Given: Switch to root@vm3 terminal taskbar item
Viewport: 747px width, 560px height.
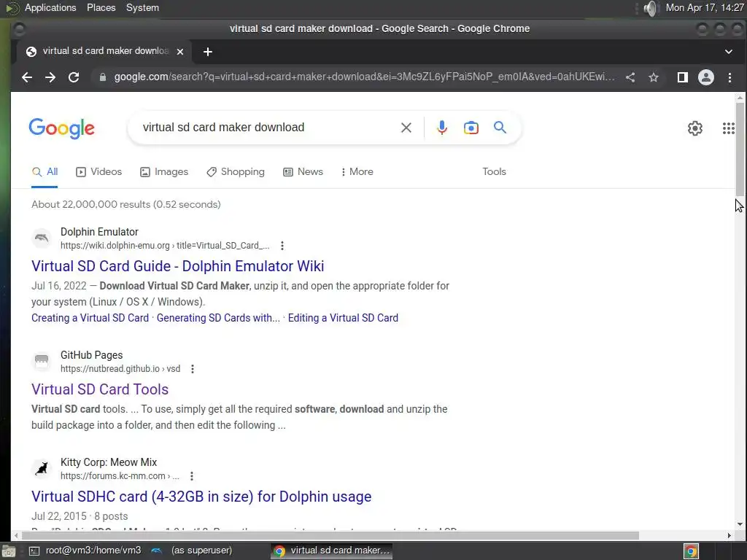Looking at the screenshot, I should coord(85,551).
